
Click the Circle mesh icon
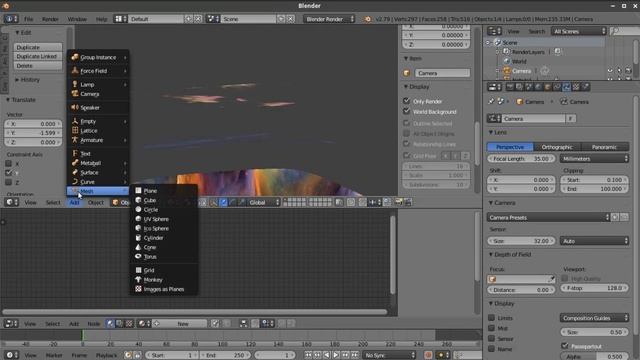(x=138, y=209)
